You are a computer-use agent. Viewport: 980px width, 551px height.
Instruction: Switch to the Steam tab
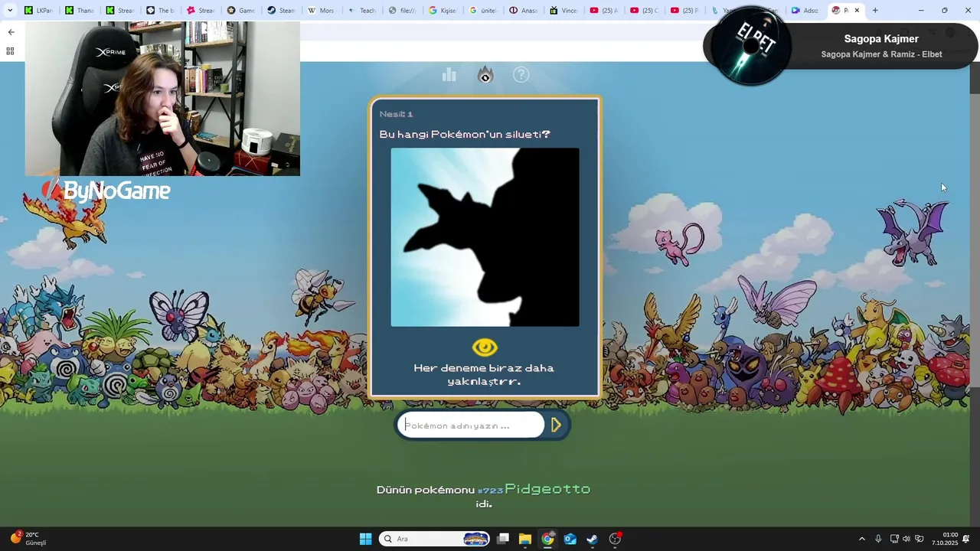[282, 11]
